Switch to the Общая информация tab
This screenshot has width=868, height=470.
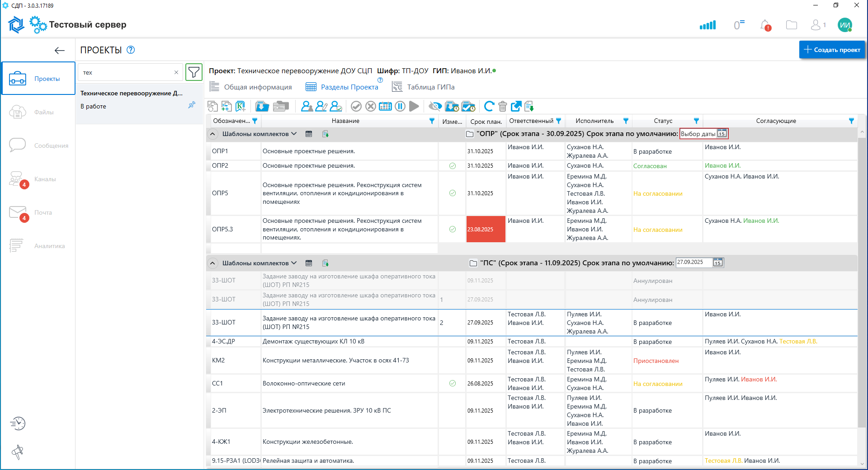[x=251, y=87]
